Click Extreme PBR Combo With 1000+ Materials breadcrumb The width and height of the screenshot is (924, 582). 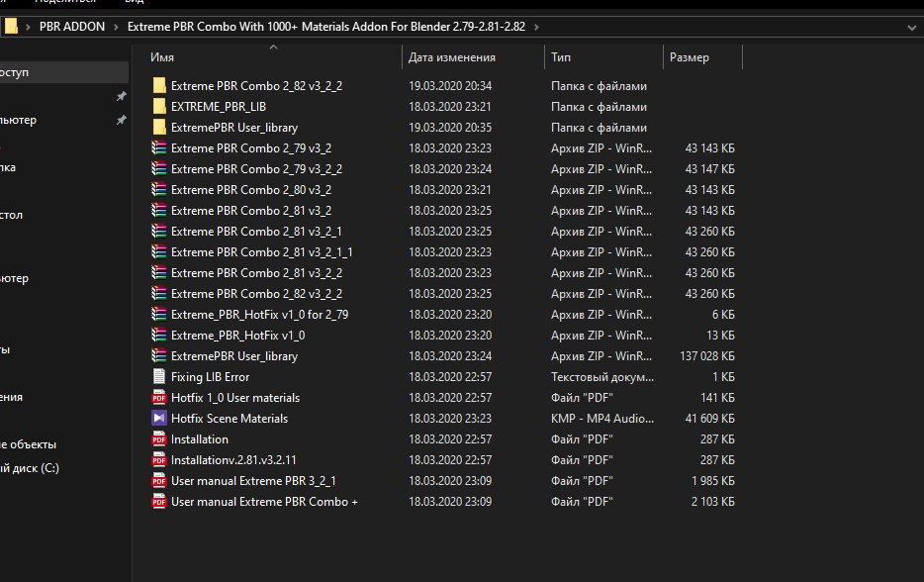coord(325,27)
